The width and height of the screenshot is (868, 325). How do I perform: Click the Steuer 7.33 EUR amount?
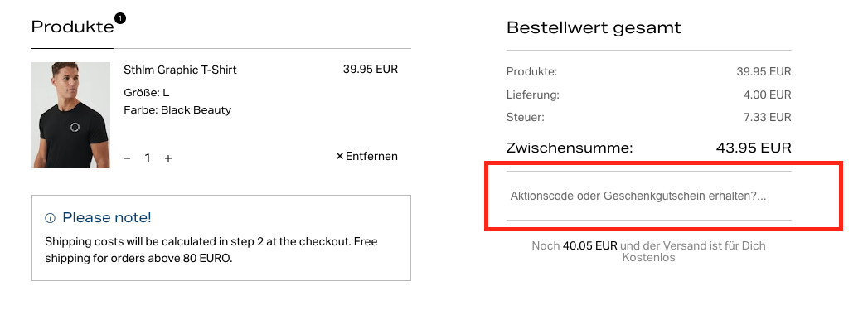click(x=767, y=118)
